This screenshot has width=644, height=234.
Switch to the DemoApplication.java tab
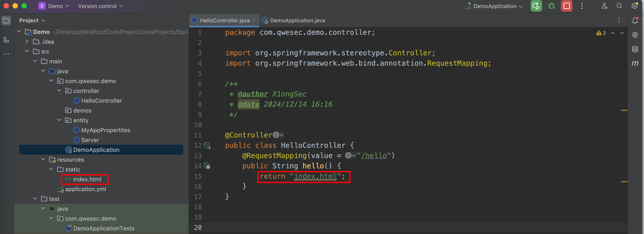[293, 20]
